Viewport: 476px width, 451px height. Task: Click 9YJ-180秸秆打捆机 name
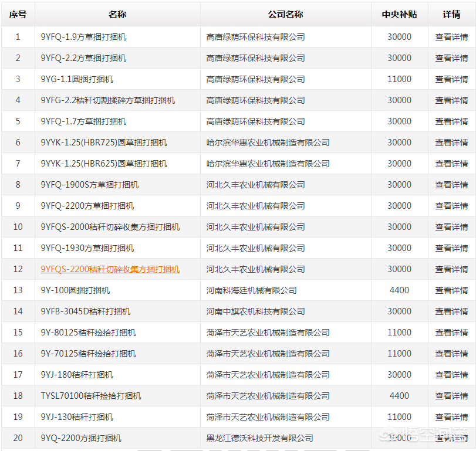click(x=77, y=375)
